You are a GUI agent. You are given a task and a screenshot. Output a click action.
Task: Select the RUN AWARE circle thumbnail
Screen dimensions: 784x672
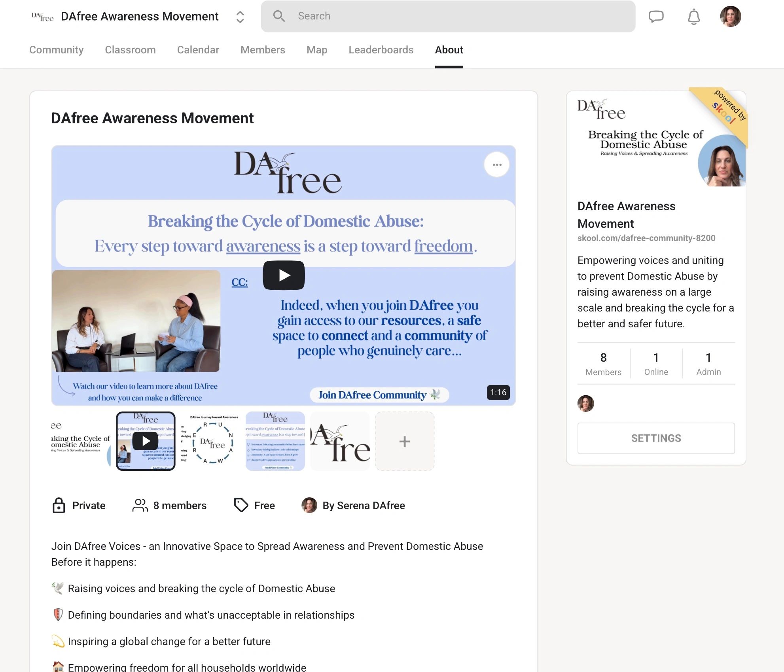(210, 441)
